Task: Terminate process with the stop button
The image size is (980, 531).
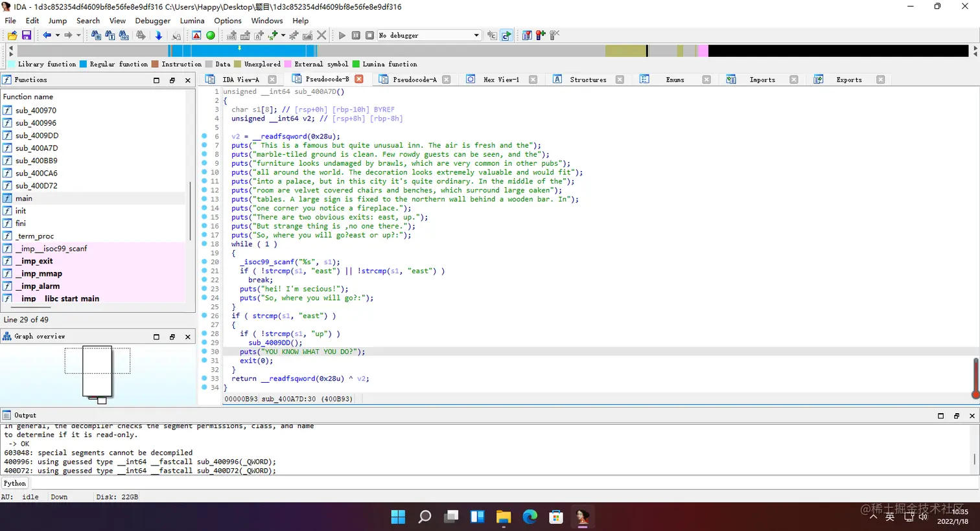Action: [x=369, y=36]
